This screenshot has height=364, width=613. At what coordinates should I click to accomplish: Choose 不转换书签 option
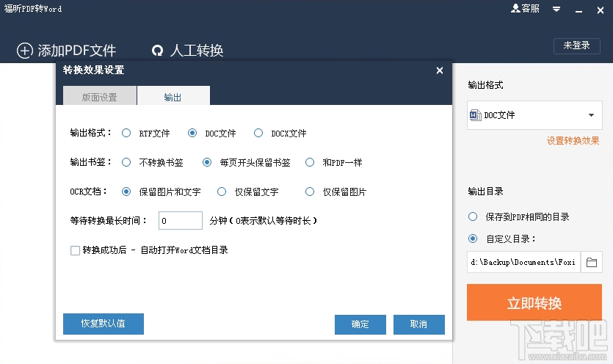pyautogui.click(x=126, y=162)
